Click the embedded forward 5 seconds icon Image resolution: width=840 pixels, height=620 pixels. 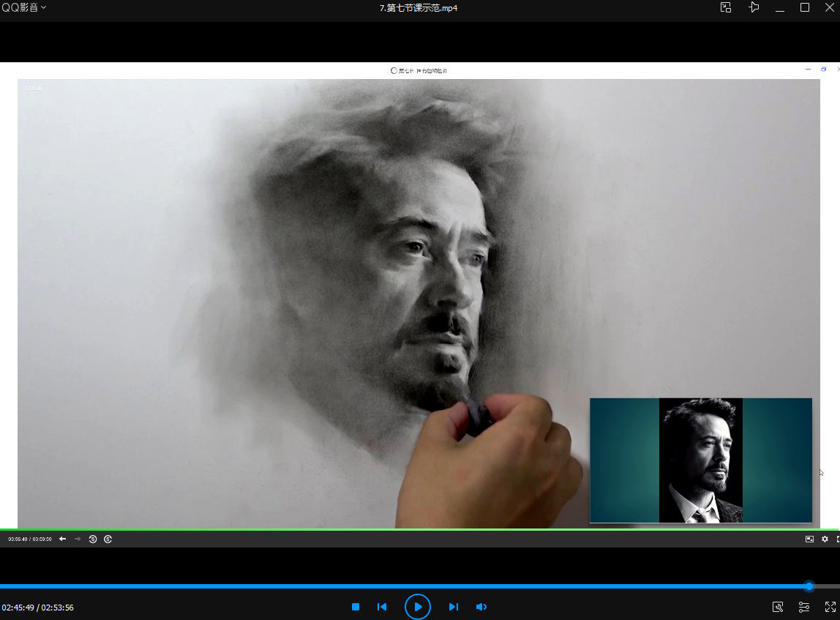(x=108, y=539)
